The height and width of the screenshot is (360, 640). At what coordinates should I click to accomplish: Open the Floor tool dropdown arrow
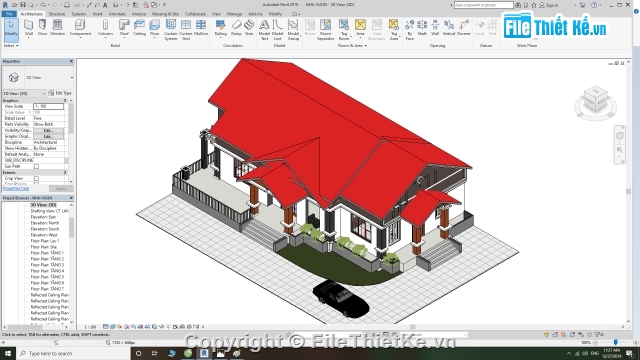point(154,38)
